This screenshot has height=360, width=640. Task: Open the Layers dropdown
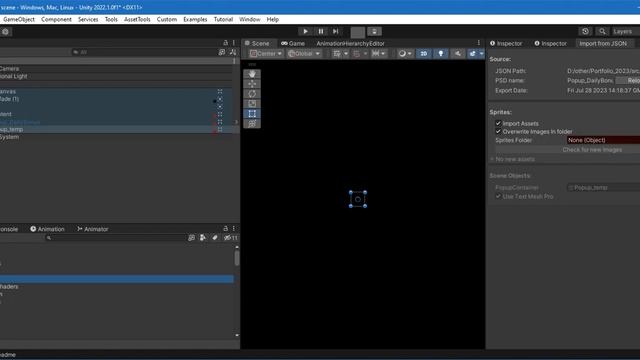pos(625,31)
